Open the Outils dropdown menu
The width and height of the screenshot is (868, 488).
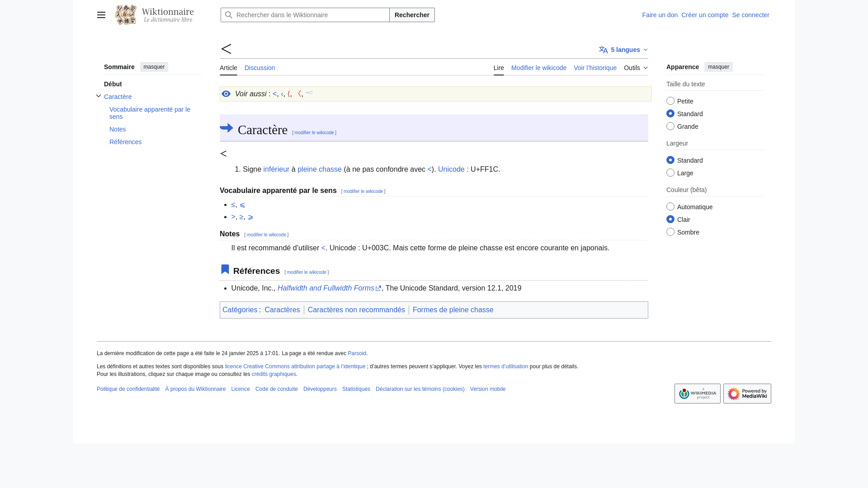(636, 68)
